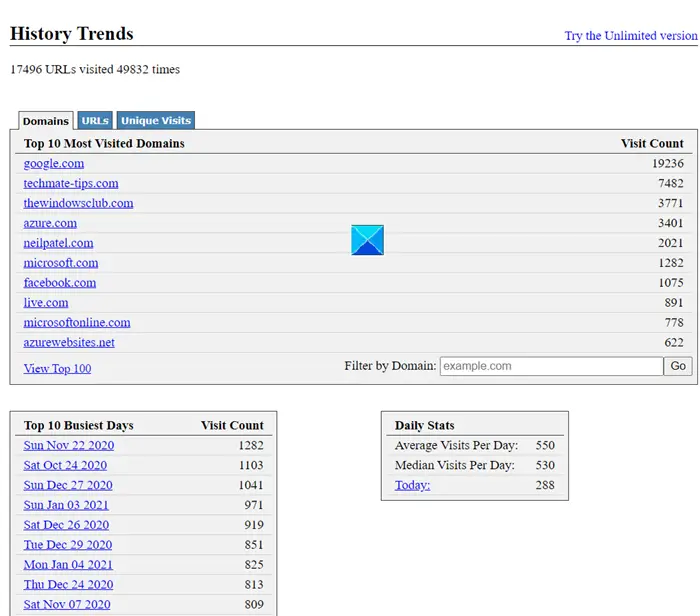Click the Go button

coord(678,366)
